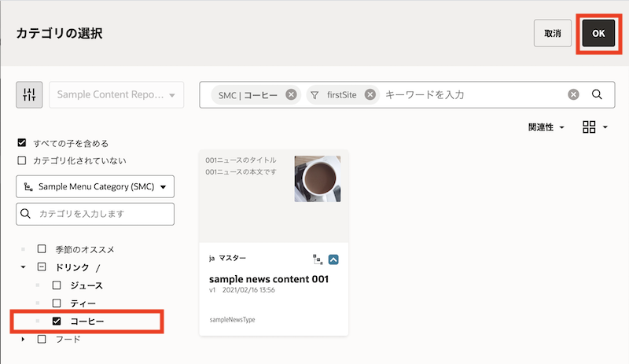Uncheck the コーヒー category checkbox
Viewport: 629px width, 364px height.
(x=57, y=321)
